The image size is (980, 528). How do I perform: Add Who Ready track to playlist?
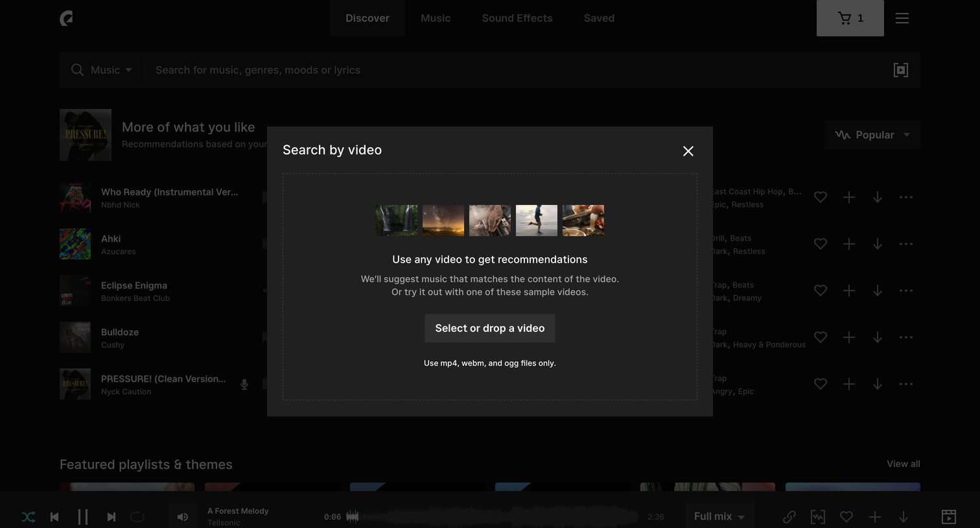[x=849, y=197]
